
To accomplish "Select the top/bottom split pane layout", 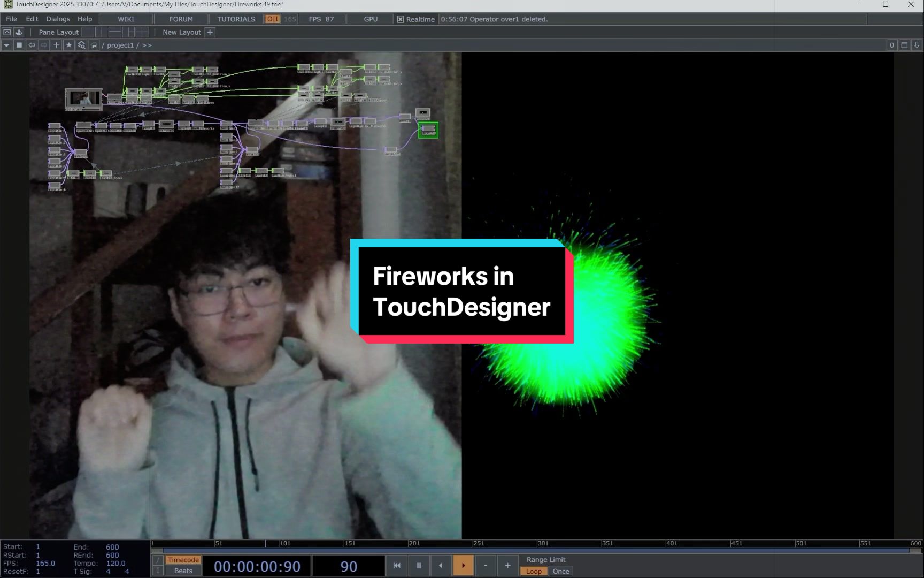I will pyautogui.click(x=114, y=32).
